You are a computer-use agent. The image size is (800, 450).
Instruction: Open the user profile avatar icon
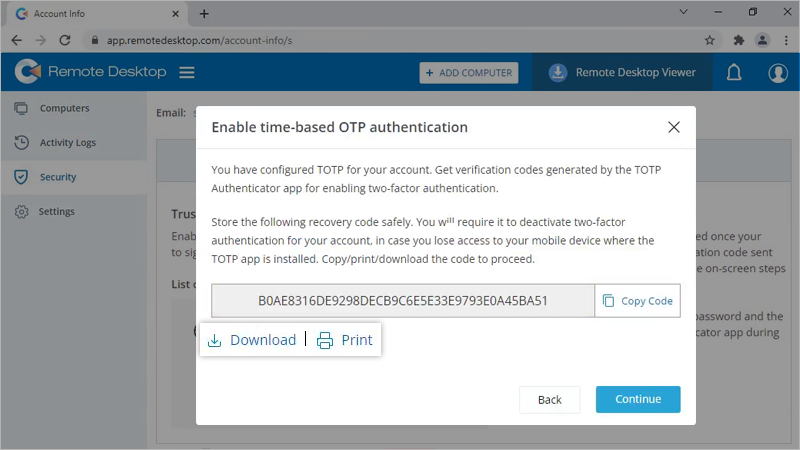(778, 73)
